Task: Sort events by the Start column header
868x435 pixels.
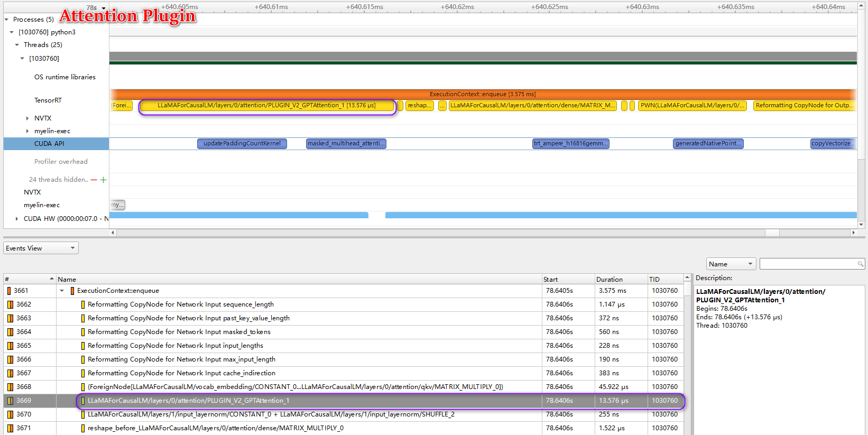Action: [x=569, y=279]
